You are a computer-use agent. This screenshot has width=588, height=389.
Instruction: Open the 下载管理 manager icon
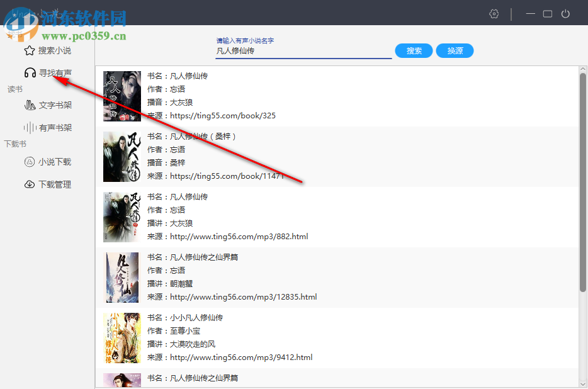[30, 184]
